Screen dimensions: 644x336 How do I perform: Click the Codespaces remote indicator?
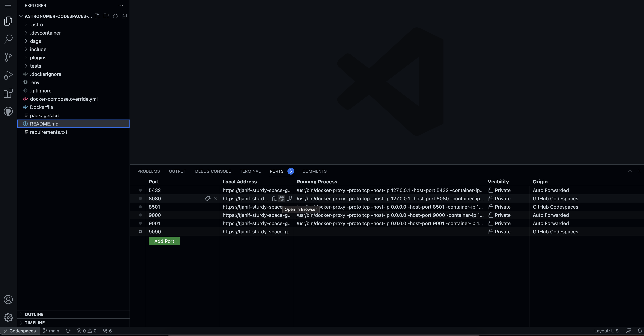20,331
